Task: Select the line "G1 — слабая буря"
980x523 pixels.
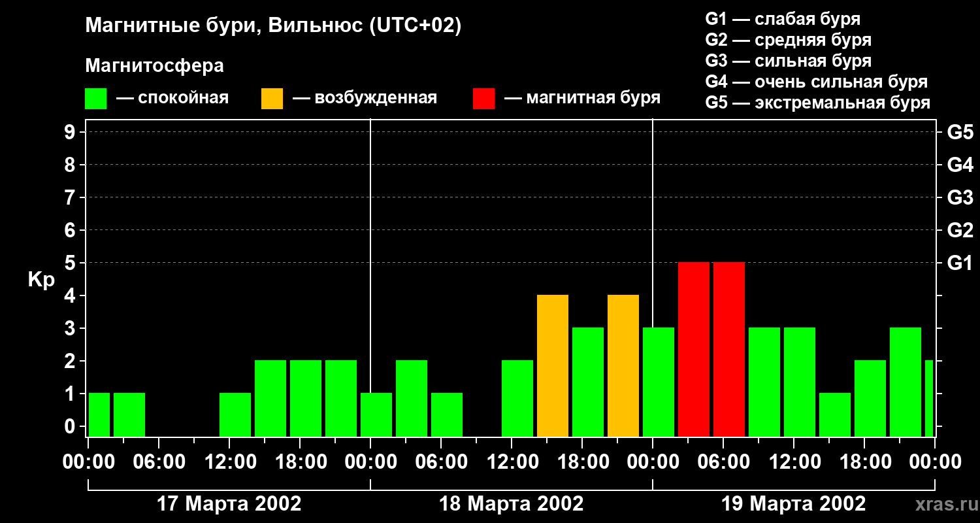Action: click(x=783, y=19)
